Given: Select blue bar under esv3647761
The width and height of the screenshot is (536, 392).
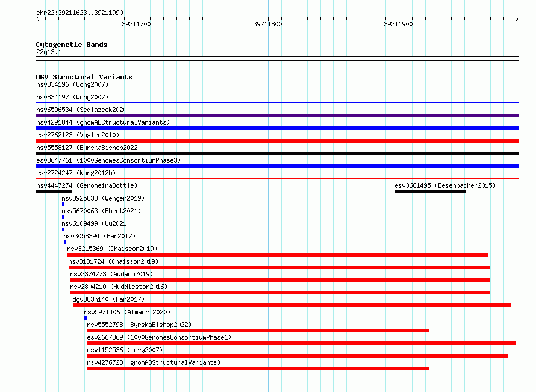Looking at the screenshot, I should point(277,166).
